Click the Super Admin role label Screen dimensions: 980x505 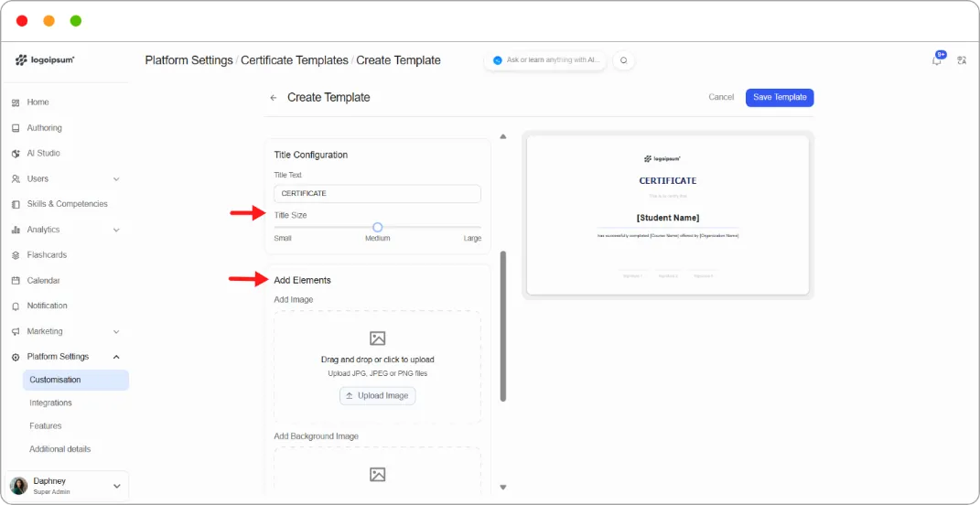(x=52, y=492)
